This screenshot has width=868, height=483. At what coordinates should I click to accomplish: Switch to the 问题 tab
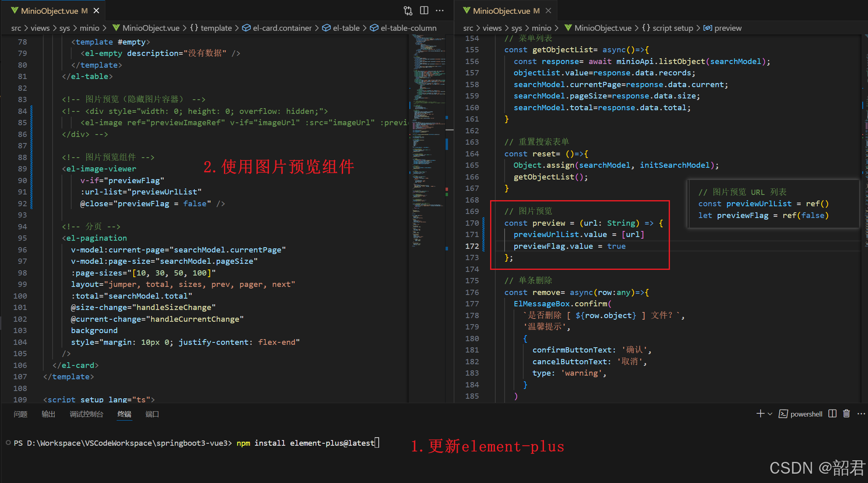point(20,414)
